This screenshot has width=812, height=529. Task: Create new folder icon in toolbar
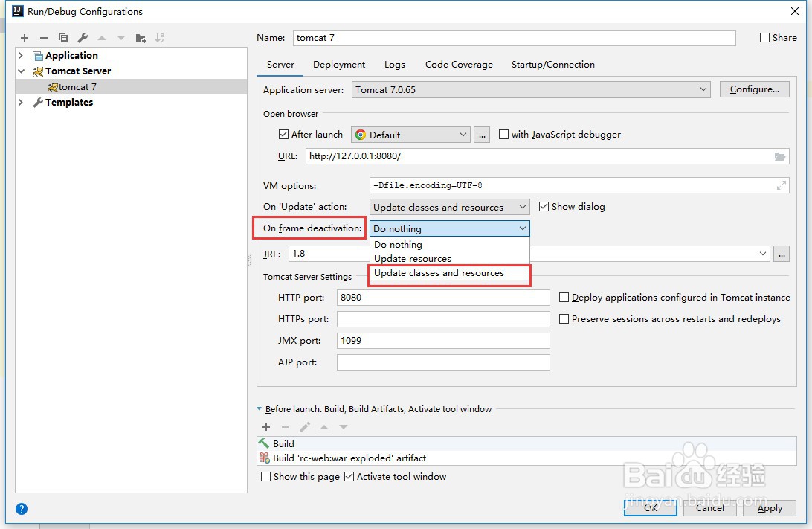[141, 38]
